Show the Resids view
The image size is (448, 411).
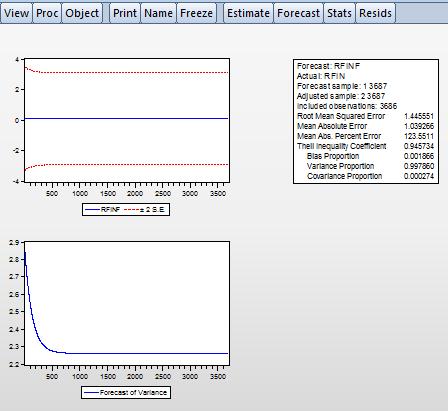tap(375, 13)
